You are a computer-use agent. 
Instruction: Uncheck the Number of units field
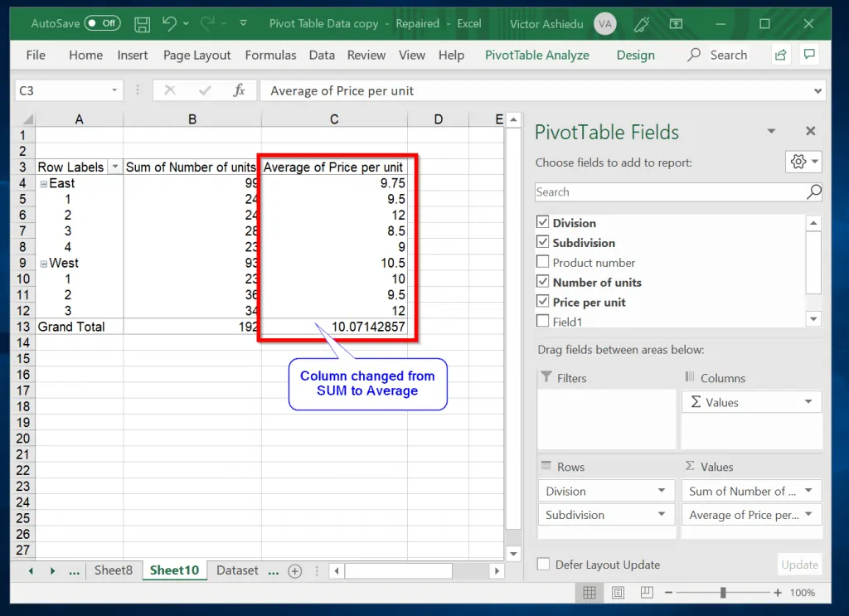(x=542, y=281)
